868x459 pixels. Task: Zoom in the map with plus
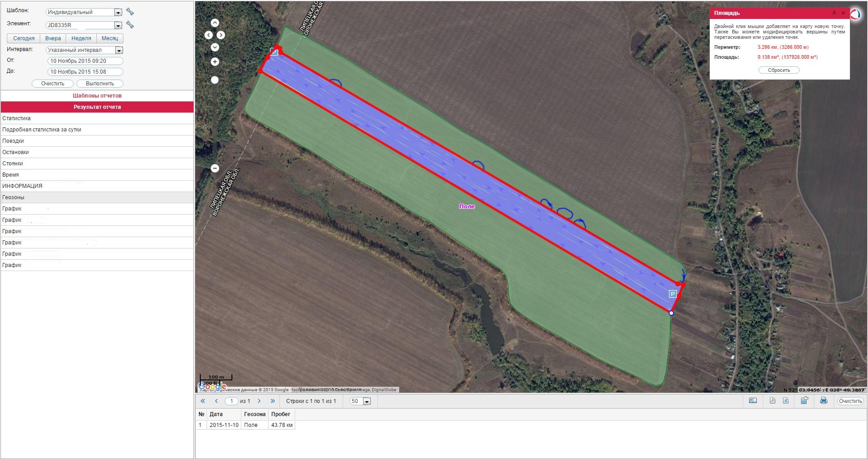pyautogui.click(x=215, y=61)
